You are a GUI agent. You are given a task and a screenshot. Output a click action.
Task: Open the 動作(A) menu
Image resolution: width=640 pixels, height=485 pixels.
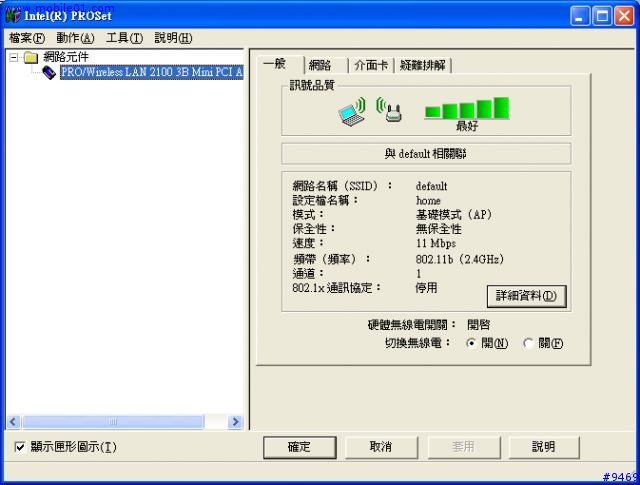[76, 38]
